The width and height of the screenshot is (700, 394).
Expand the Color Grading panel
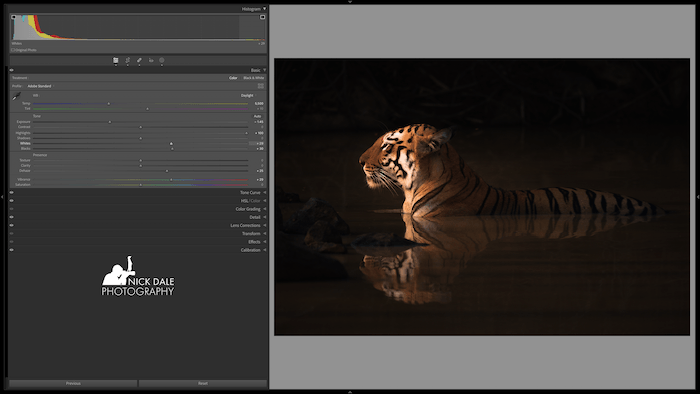tap(264, 209)
